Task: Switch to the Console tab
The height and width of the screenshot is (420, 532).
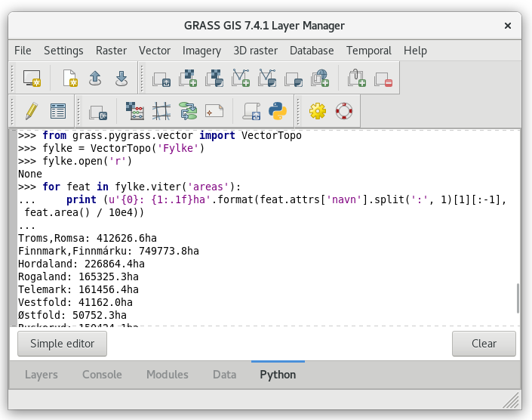Action: (102, 375)
